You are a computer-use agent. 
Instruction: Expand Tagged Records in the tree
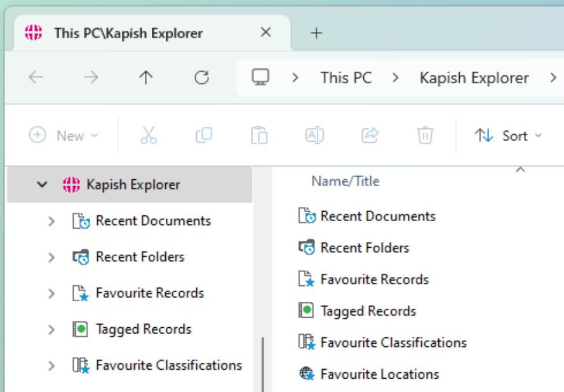[51, 329]
